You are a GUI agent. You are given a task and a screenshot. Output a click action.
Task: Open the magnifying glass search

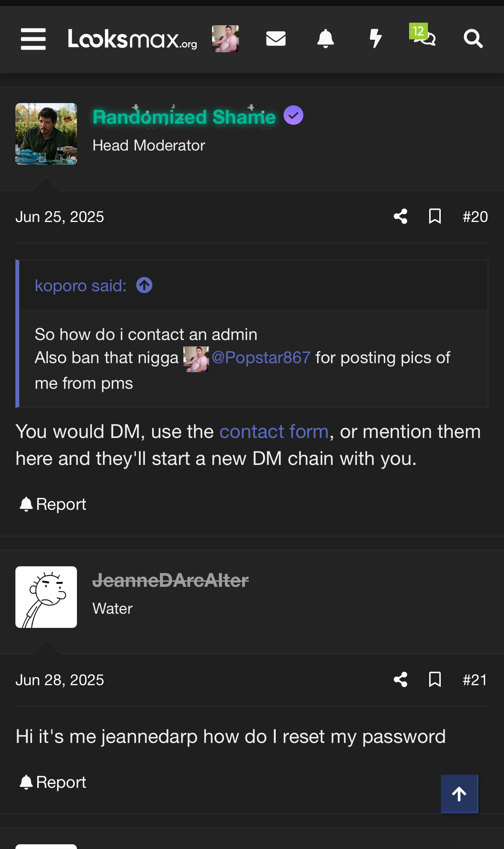(473, 38)
